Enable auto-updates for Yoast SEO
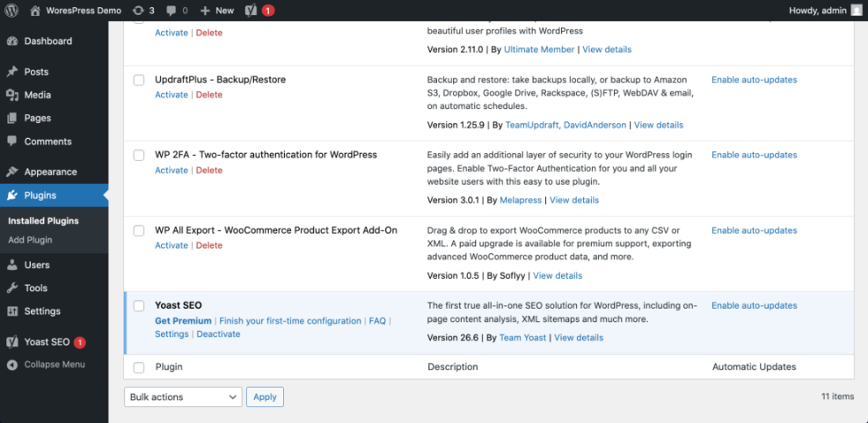This screenshot has width=868, height=423. (x=755, y=306)
